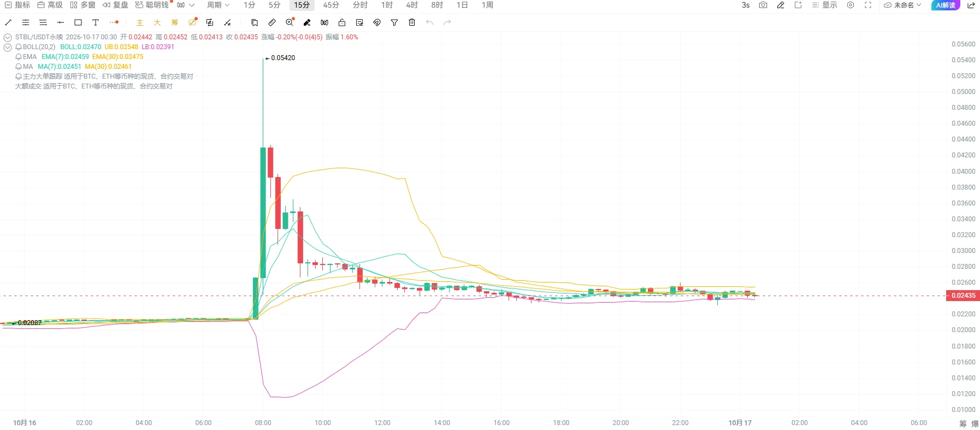Select the text annotation tool

click(96, 22)
